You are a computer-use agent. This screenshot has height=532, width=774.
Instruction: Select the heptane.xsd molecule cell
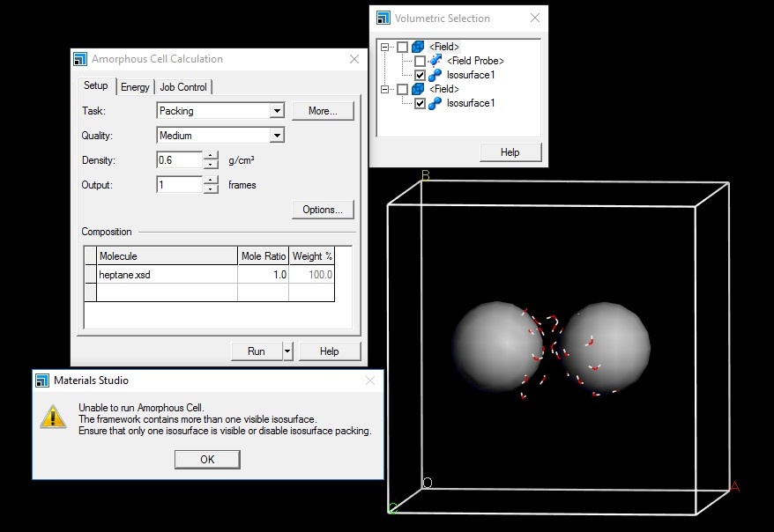167,275
